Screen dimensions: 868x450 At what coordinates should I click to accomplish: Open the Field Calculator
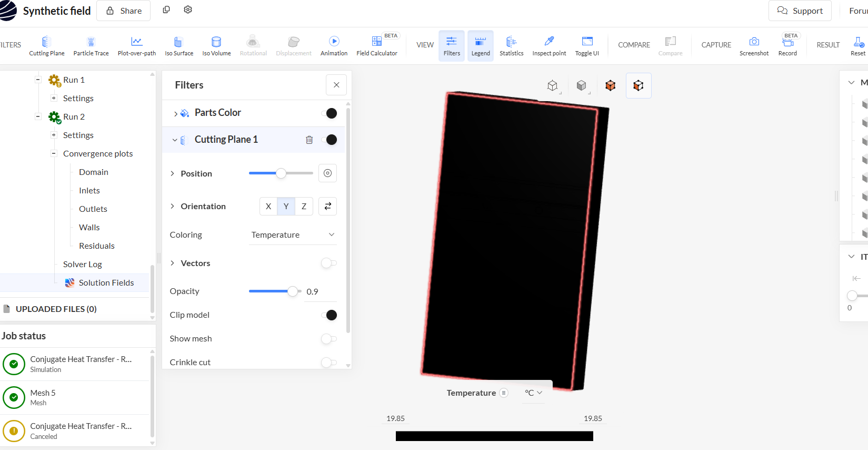pyautogui.click(x=377, y=46)
